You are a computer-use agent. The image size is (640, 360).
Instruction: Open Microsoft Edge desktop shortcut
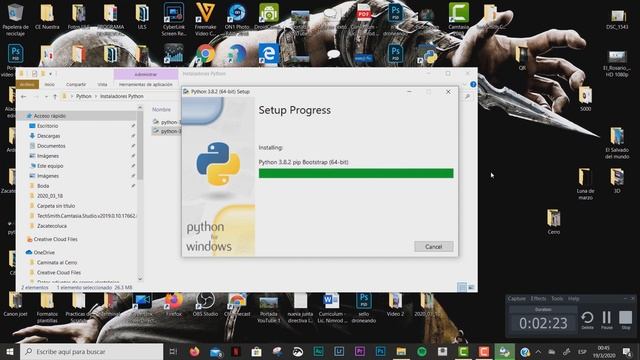268,54
